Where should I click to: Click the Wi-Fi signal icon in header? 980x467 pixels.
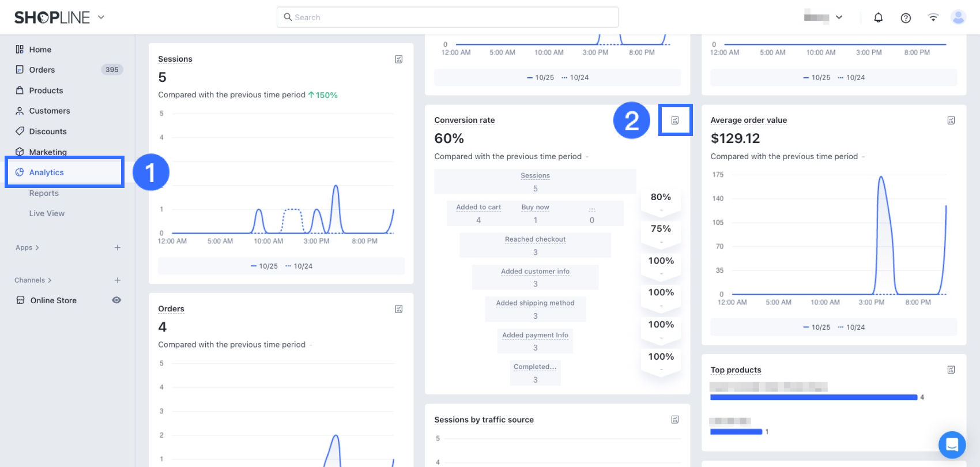pos(933,17)
